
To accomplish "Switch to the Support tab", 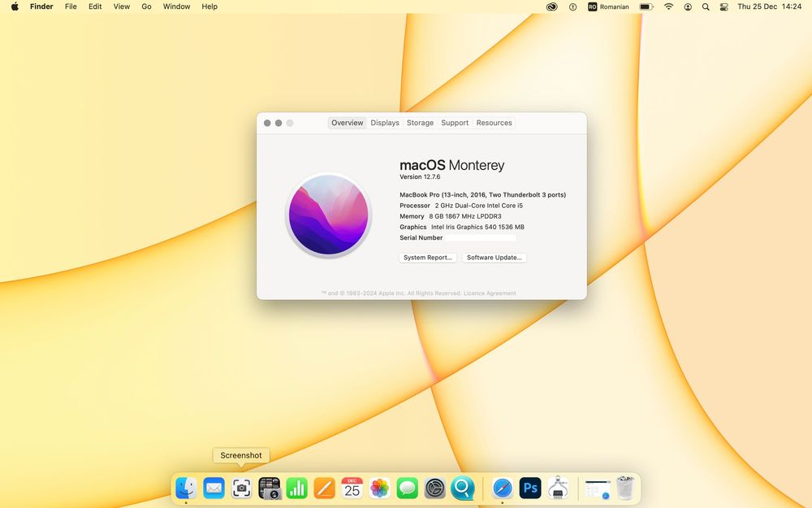I will tap(455, 123).
